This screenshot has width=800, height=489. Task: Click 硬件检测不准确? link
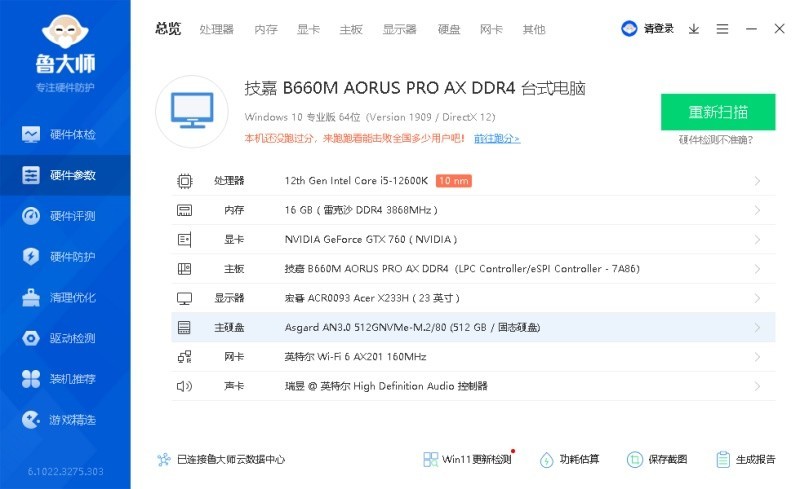point(716,140)
